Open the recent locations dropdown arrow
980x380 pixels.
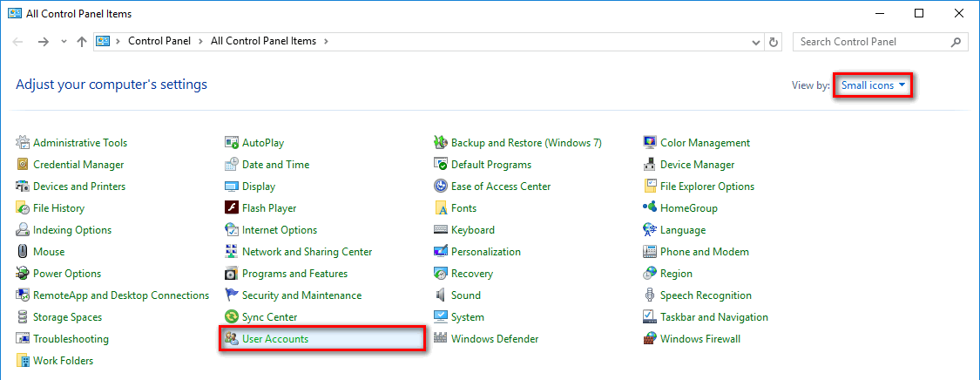(64, 42)
